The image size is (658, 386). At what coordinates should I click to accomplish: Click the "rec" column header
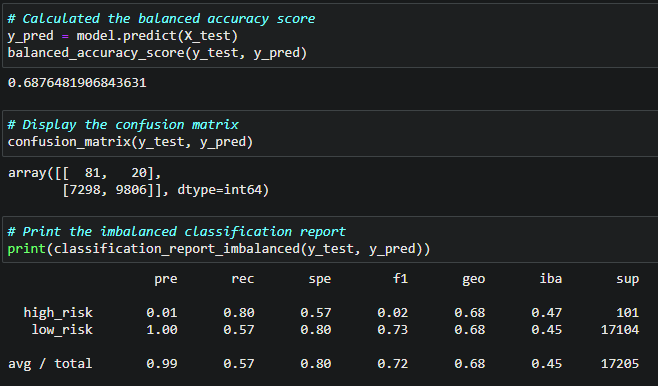[x=243, y=279]
